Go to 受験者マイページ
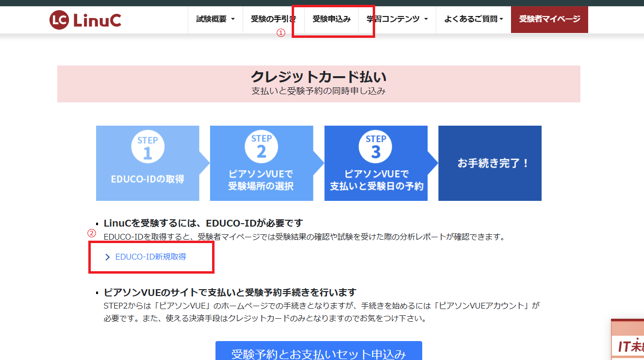The image size is (644, 360). (549, 19)
